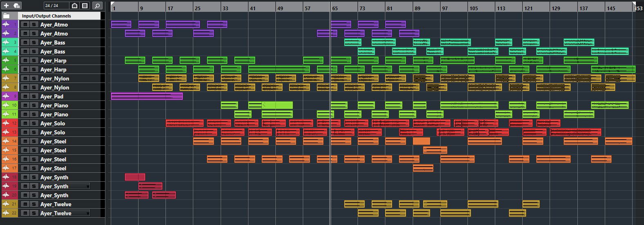Viewport: 644px width, 225px height.
Task: Solo track 4 Ayer_Bass
Action: [34, 51]
